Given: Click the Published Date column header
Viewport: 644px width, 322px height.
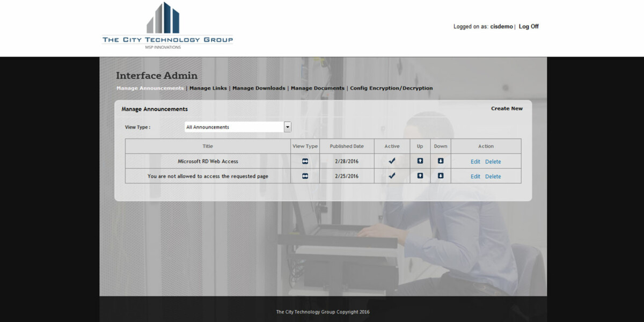Looking at the screenshot, I should coord(347,145).
